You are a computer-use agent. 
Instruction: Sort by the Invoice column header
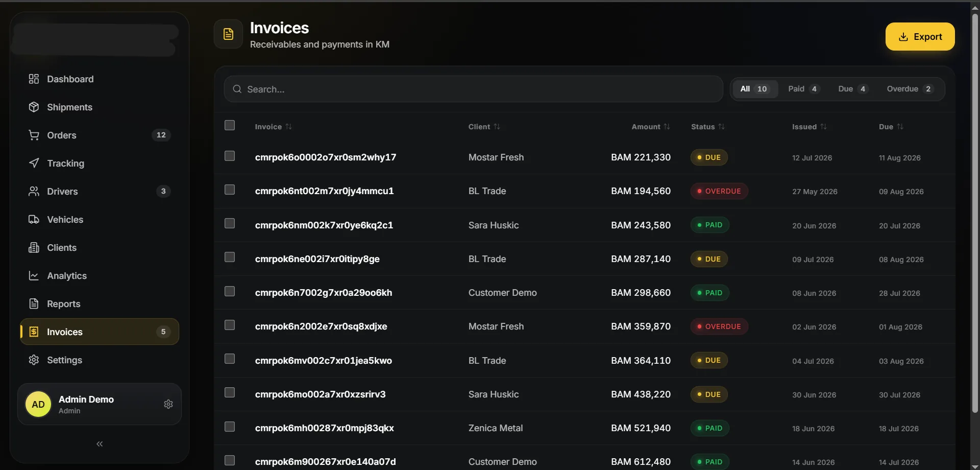[x=274, y=127]
